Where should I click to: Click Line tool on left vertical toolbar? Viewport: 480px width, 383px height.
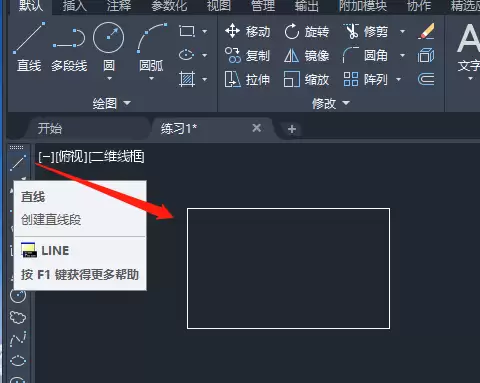(x=18, y=163)
